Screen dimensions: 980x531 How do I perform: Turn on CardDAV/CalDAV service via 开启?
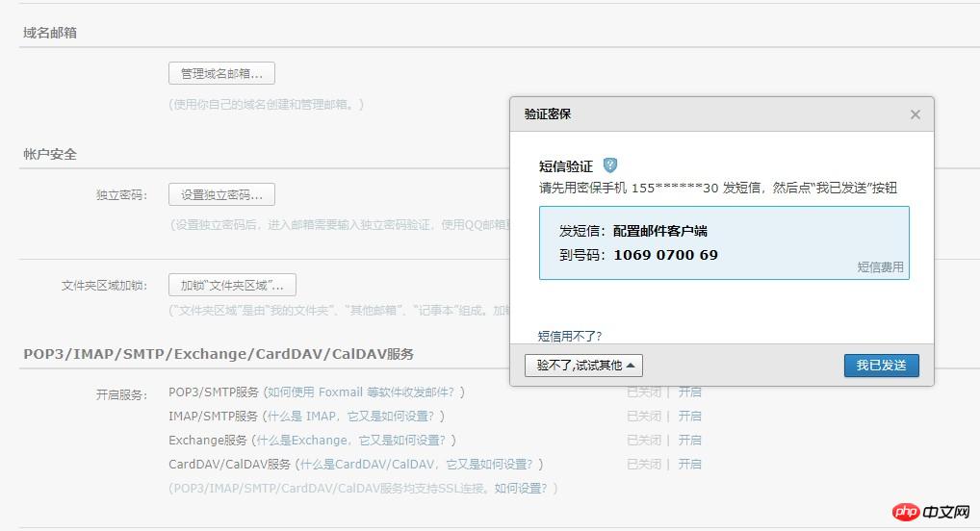(689, 464)
